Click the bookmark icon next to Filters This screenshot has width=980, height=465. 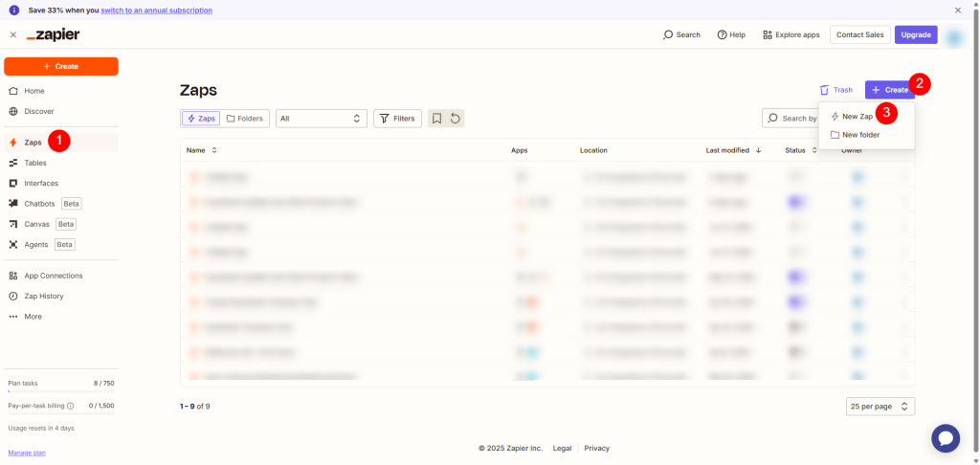click(436, 119)
